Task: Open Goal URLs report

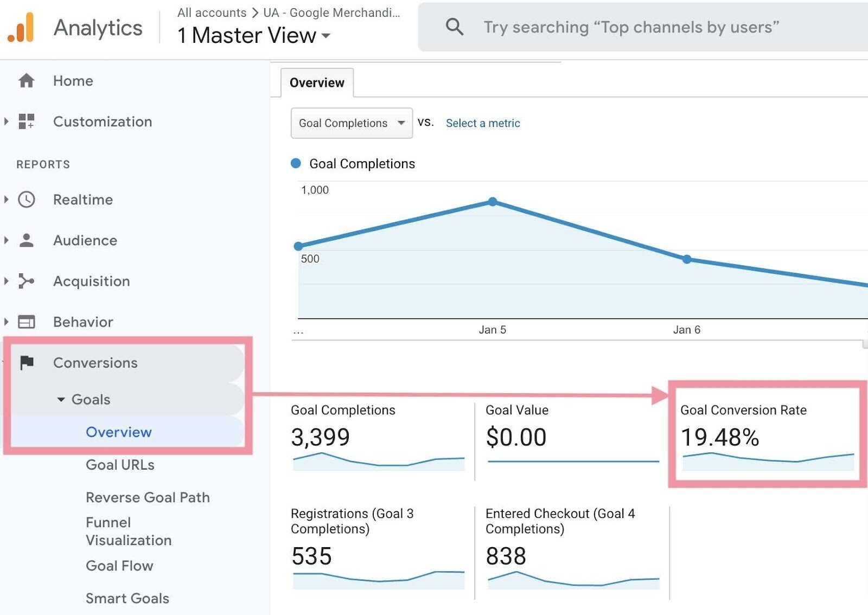Action: [x=120, y=465]
